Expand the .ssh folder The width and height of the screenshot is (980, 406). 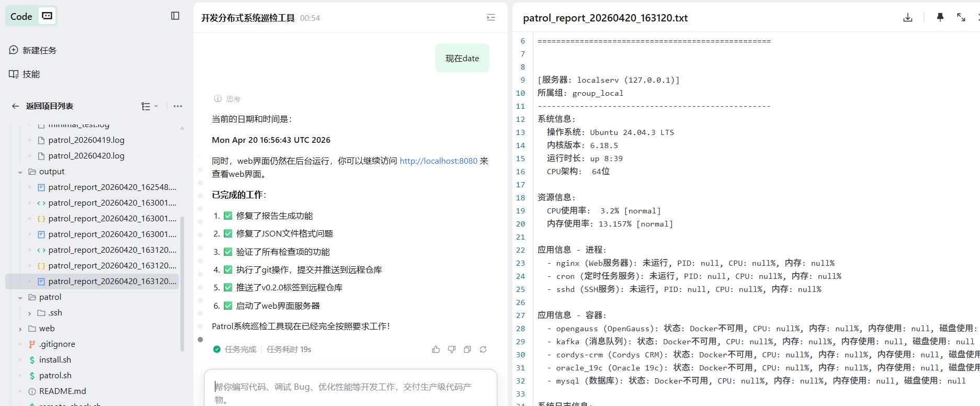pyautogui.click(x=30, y=313)
